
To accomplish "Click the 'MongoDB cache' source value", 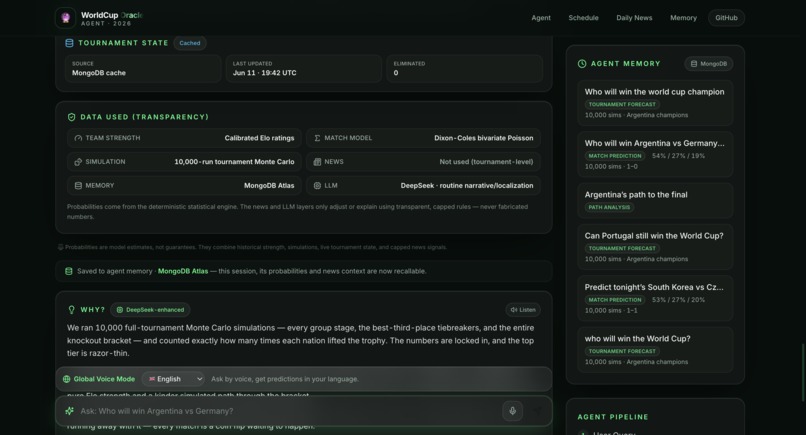I will (99, 73).
